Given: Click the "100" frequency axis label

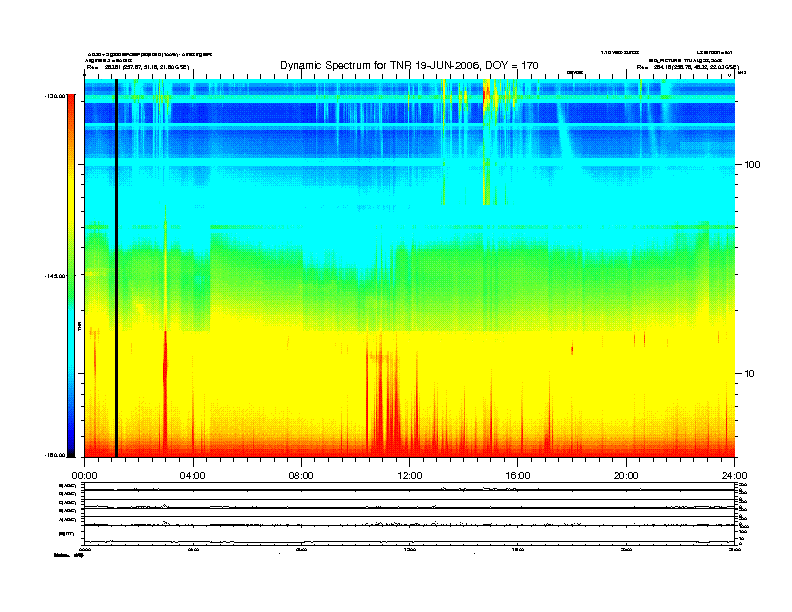Looking at the screenshot, I should click(x=752, y=165).
